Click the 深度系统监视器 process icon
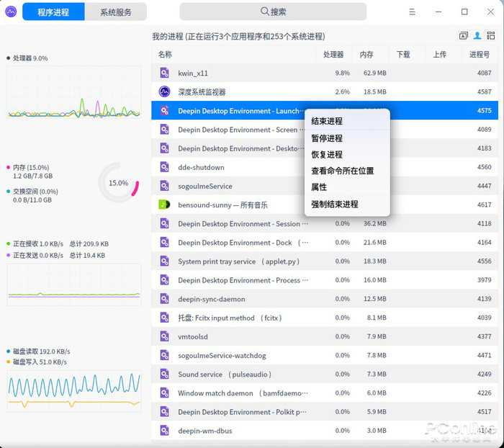This screenshot has height=448, width=504. click(x=164, y=91)
